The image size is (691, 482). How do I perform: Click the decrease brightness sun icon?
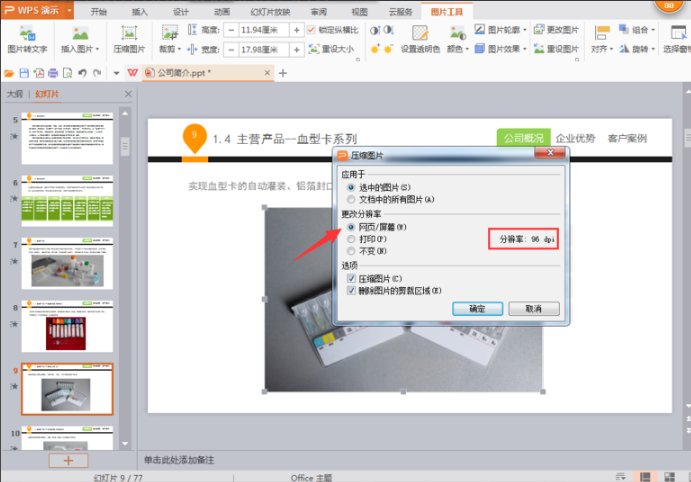point(389,49)
